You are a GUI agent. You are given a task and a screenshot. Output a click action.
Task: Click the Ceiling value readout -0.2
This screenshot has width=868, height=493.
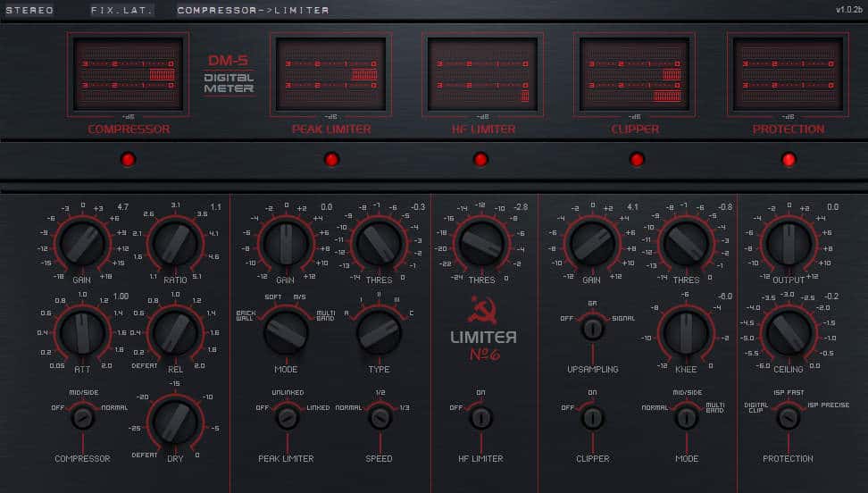831,296
